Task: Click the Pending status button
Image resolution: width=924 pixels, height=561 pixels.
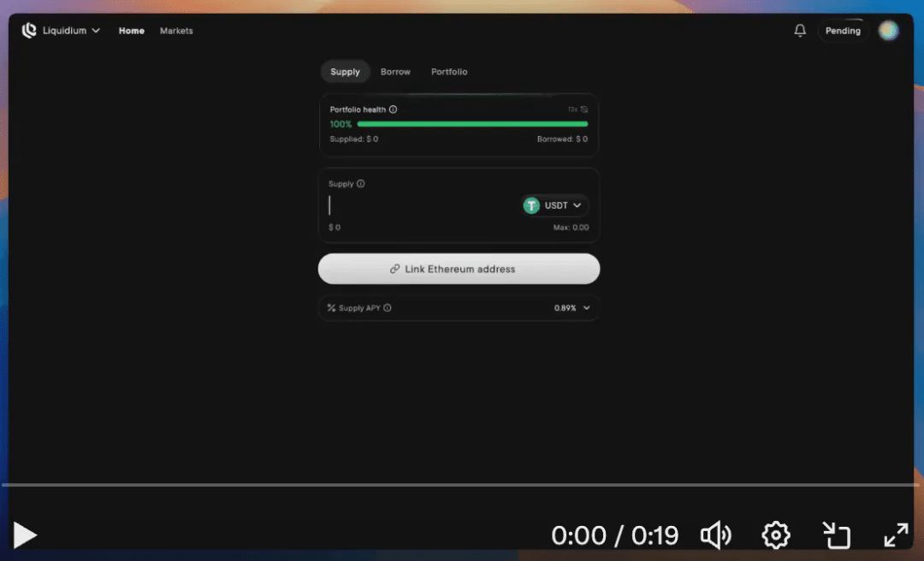Action: click(x=843, y=31)
